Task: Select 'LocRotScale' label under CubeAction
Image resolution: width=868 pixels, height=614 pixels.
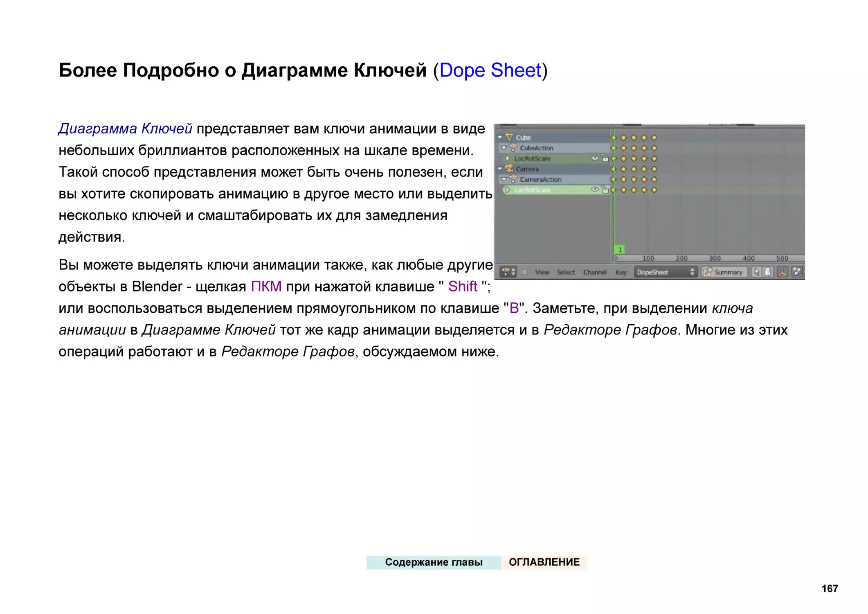Action: 532,158
